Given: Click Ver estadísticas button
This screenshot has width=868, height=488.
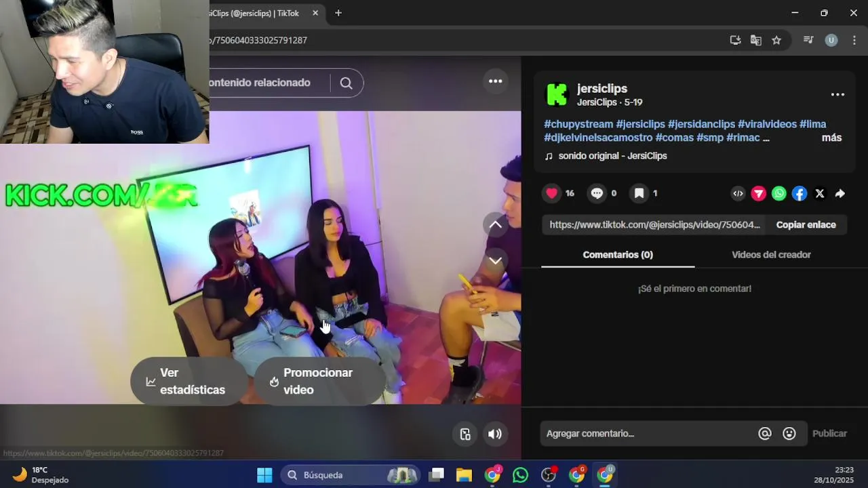Looking at the screenshot, I should tap(189, 382).
